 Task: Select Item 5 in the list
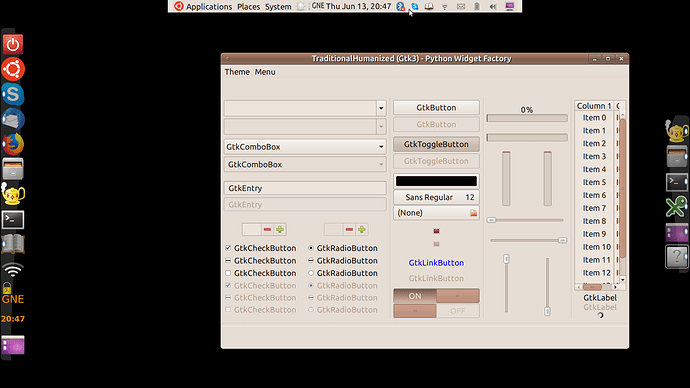pos(595,182)
